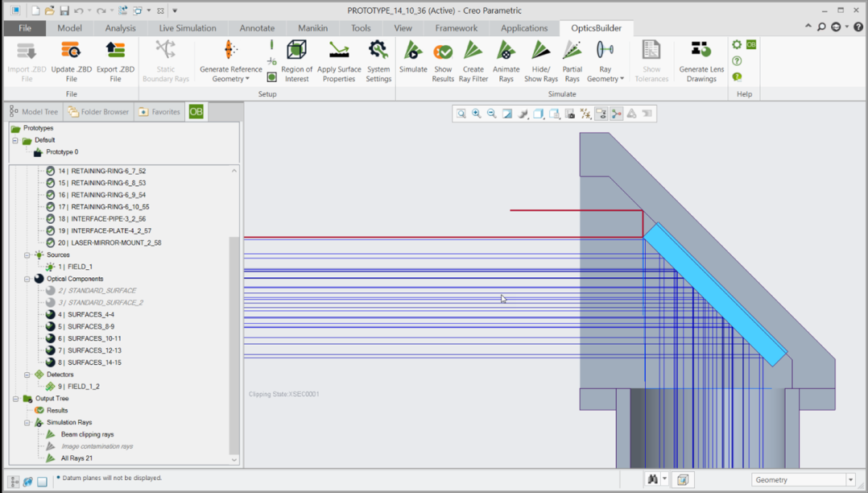Collapse the Sources tree node

click(27, 255)
